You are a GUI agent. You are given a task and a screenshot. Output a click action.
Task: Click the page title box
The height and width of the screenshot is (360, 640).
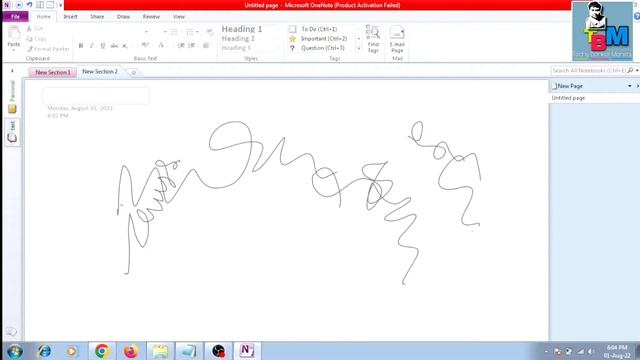click(96, 96)
